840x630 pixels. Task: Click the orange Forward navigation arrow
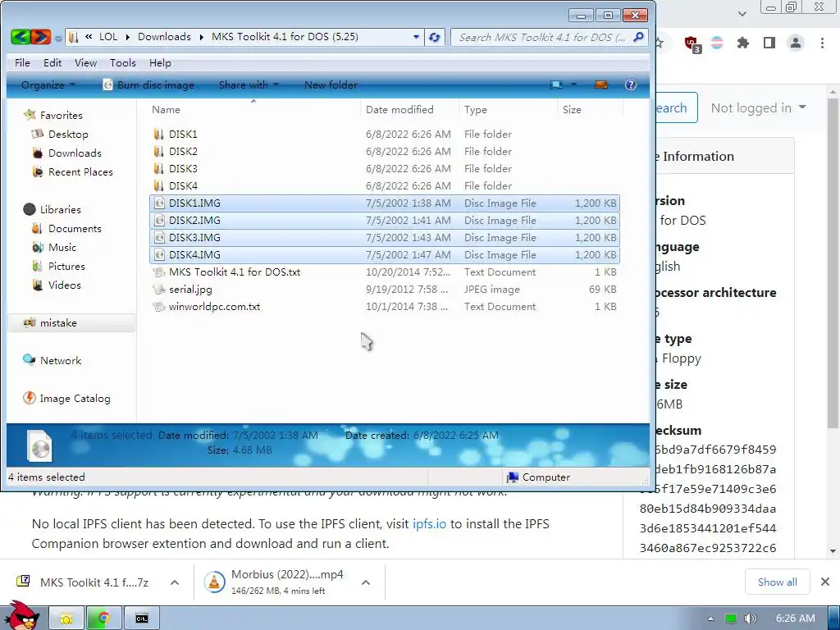(x=41, y=37)
